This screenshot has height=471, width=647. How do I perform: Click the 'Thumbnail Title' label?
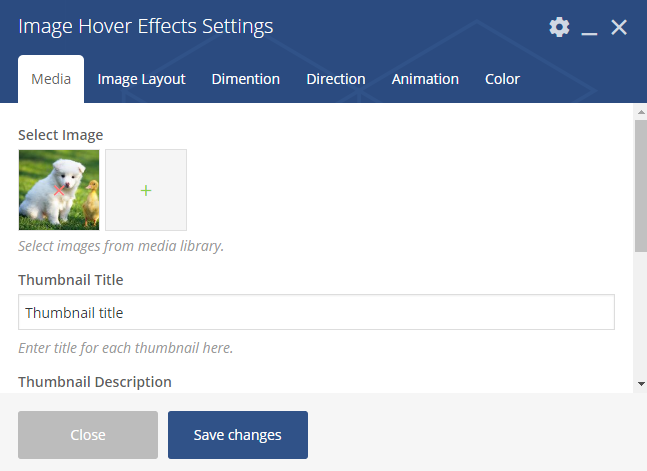(x=71, y=280)
